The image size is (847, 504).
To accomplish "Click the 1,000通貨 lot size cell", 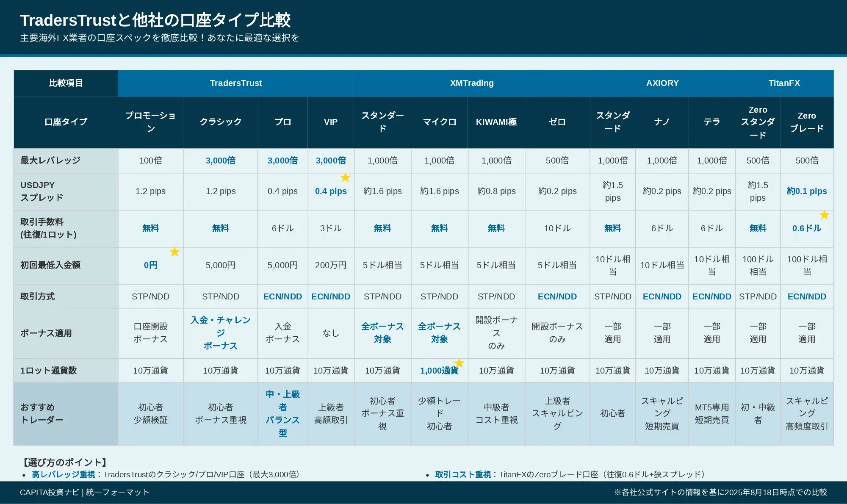I will click(x=440, y=371).
